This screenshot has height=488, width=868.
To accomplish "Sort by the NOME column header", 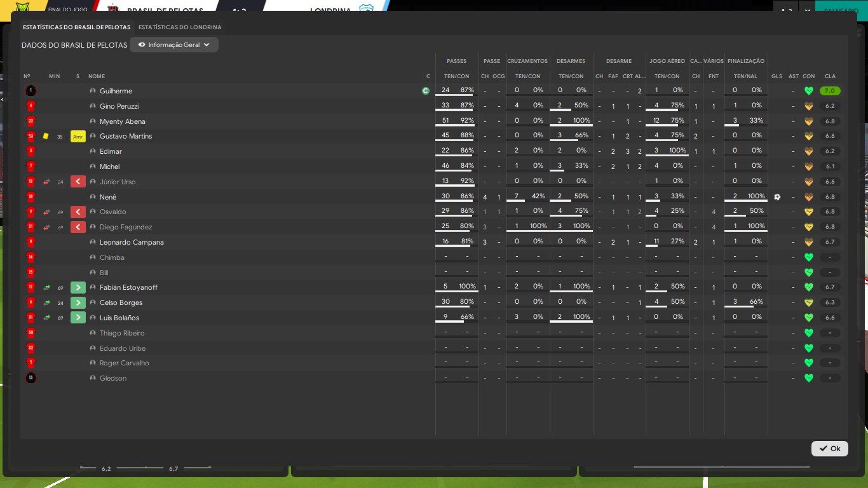I will 97,76.
